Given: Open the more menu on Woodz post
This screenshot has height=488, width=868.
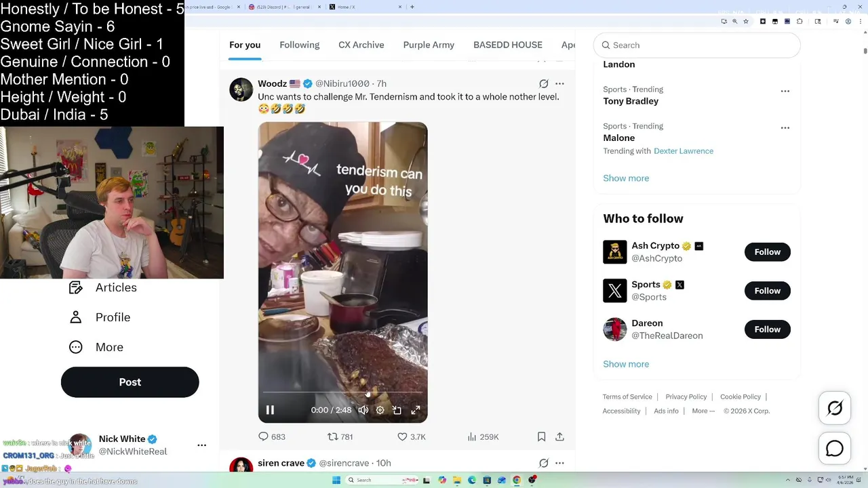Looking at the screenshot, I should coord(559,83).
